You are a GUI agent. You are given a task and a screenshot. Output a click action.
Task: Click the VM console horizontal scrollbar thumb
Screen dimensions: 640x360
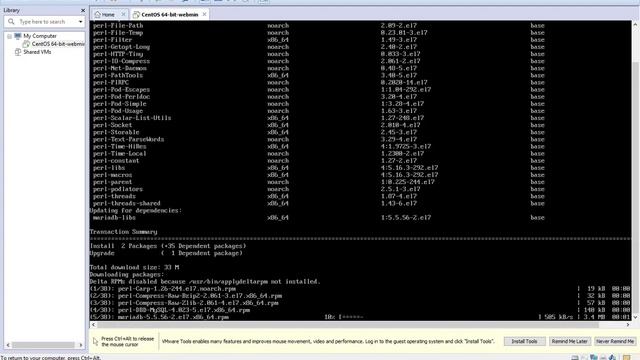[348, 324]
